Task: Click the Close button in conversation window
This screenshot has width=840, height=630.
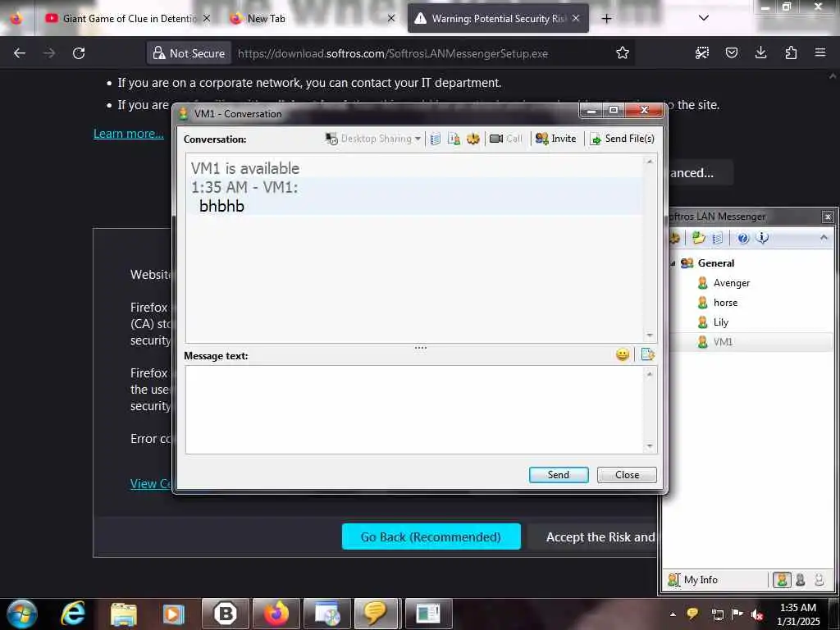Action: click(627, 475)
